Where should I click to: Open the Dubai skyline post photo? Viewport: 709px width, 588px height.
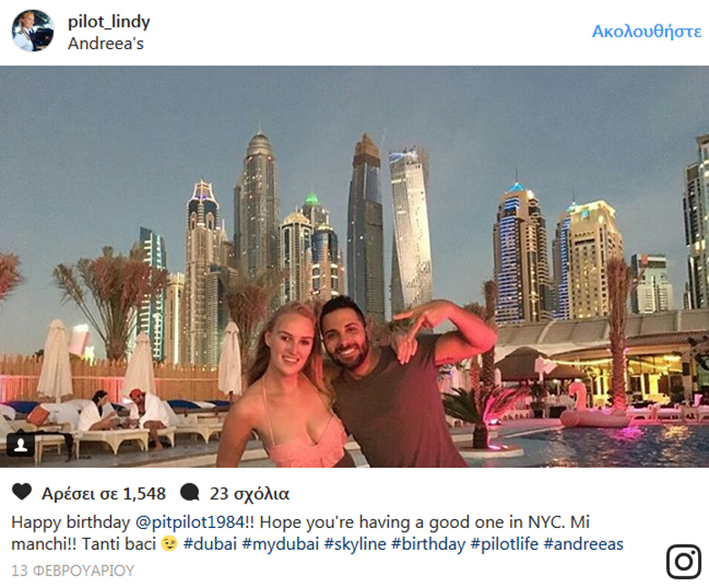pyautogui.click(x=354, y=266)
